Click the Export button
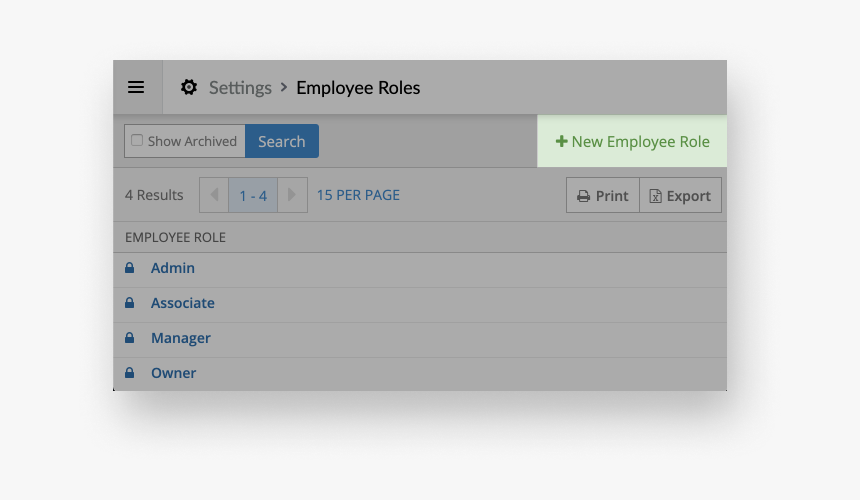The image size is (860, 500). click(680, 196)
